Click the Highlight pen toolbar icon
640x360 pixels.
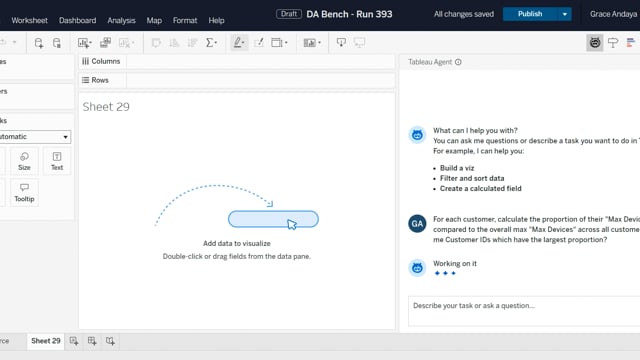(237, 42)
